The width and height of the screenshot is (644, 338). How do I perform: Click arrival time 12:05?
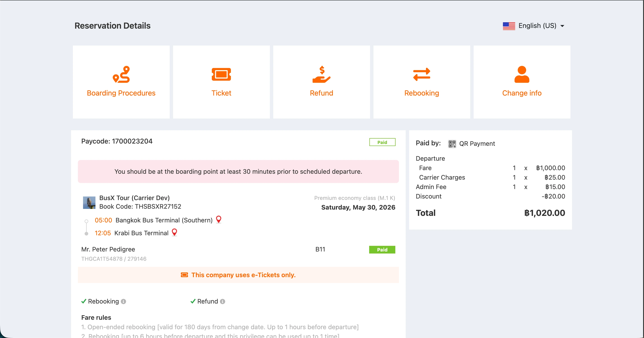102,233
